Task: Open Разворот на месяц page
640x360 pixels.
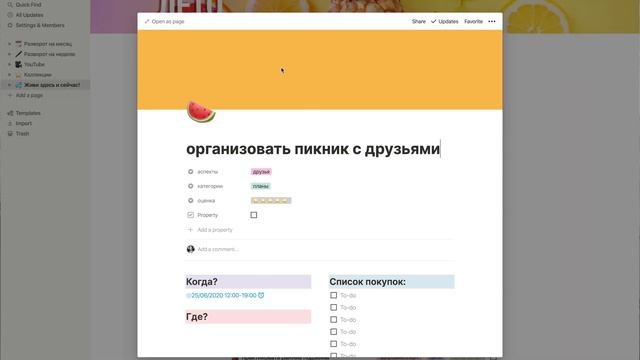Action: point(48,44)
